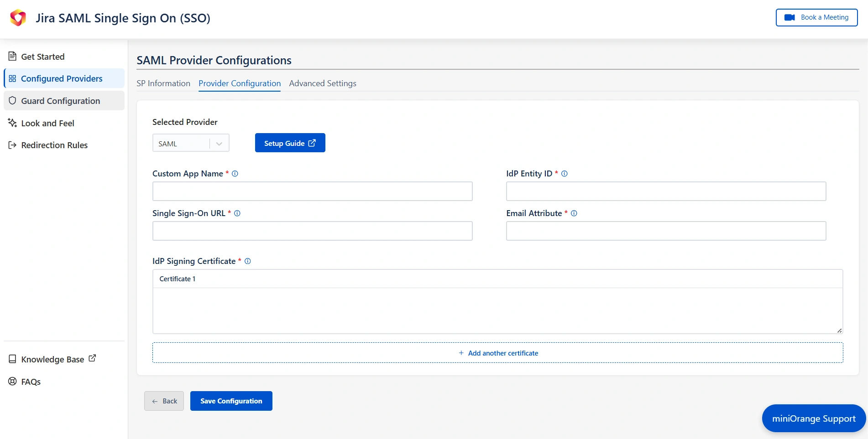The height and width of the screenshot is (439, 868).
Task: Focus the Custom App Name input field
Action: [x=313, y=191]
